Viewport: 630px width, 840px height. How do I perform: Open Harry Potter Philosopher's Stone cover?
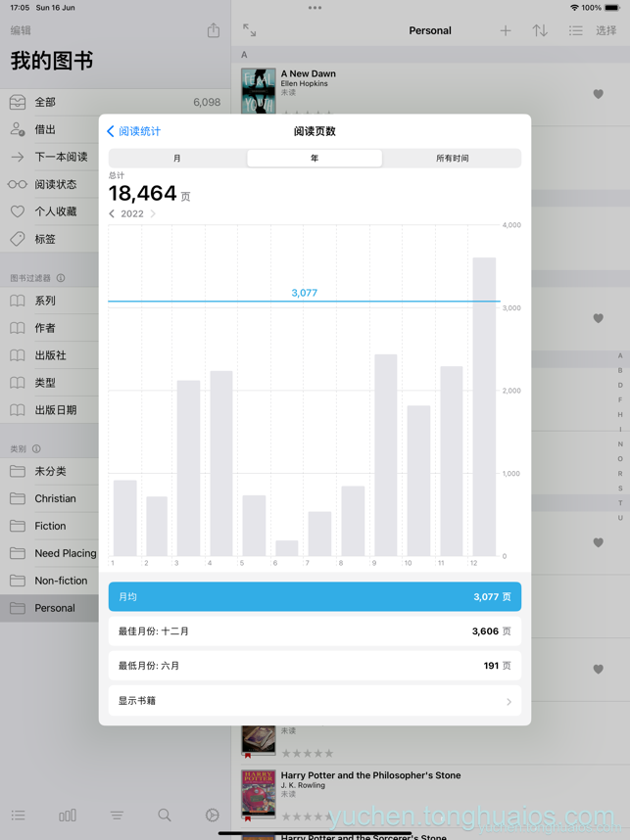pyautogui.click(x=259, y=795)
